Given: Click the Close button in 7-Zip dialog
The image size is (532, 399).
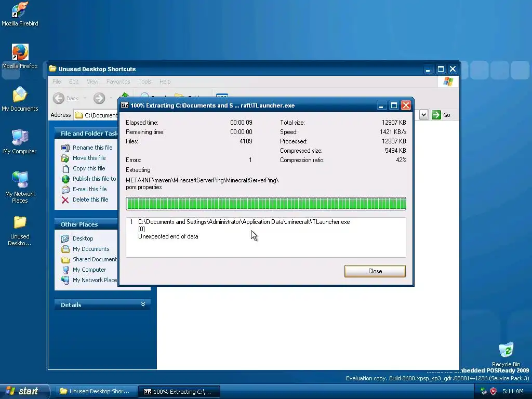Looking at the screenshot, I should point(375,271).
